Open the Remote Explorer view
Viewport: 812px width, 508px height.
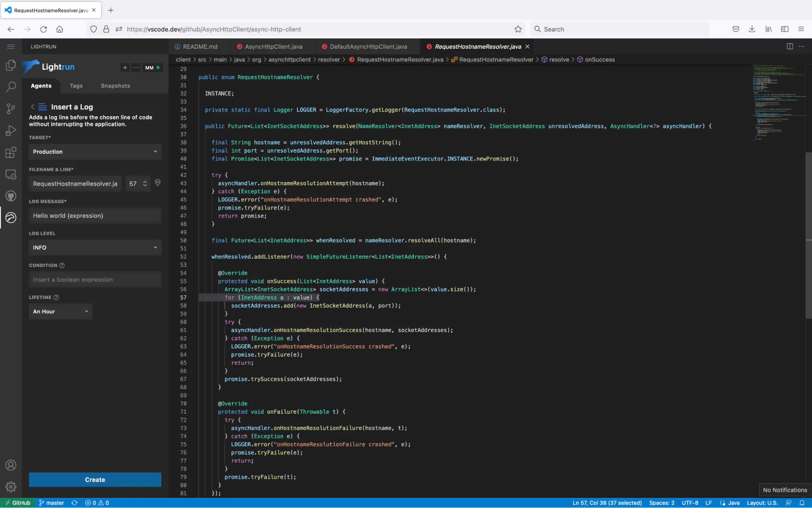11,174
